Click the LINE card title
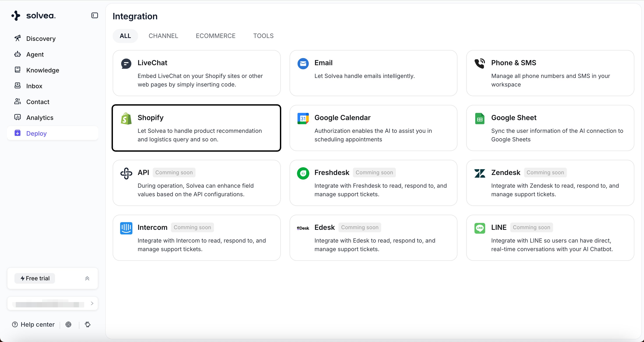The image size is (644, 342). click(x=499, y=227)
